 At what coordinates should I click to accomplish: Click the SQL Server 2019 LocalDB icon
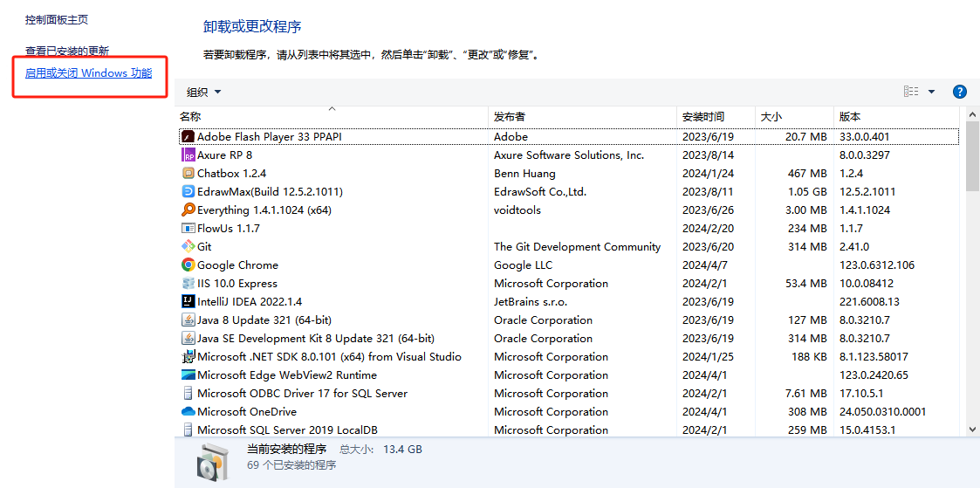(x=188, y=430)
